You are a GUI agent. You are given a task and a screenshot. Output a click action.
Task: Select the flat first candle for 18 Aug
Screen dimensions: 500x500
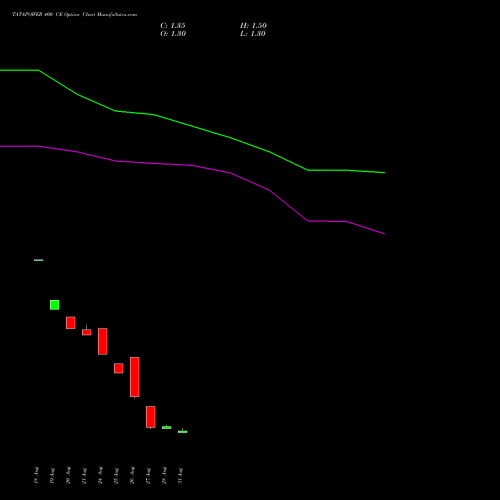39,260
